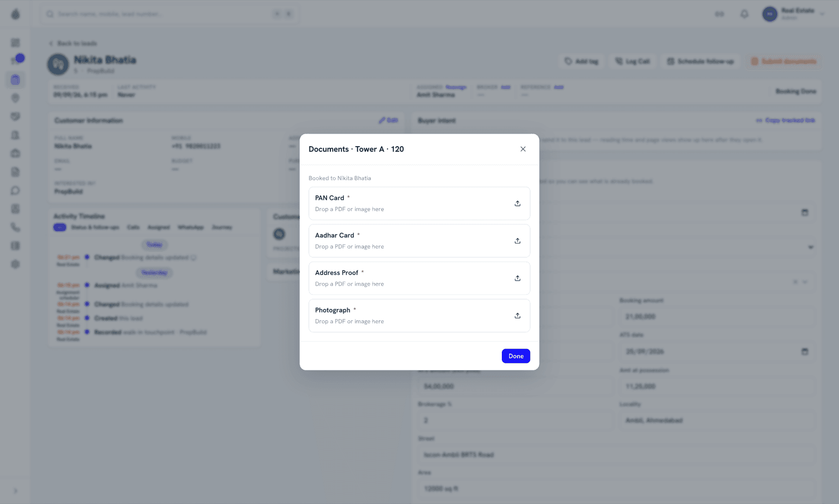
Task: Click 'Drop a PDF or image here' under Photograph
Action: point(349,322)
